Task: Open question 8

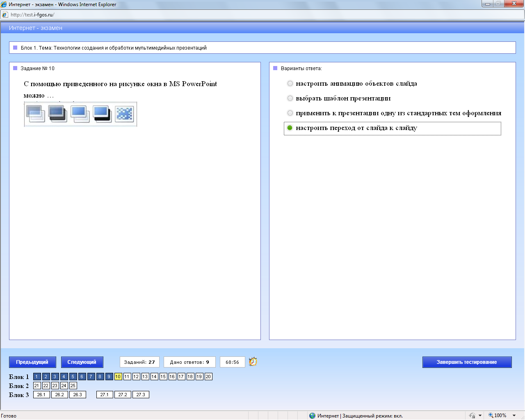Action: 100,377
